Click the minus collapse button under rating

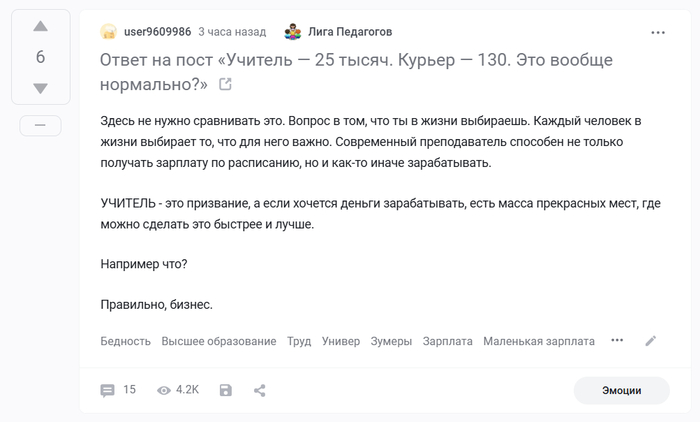pyautogui.click(x=40, y=125)
